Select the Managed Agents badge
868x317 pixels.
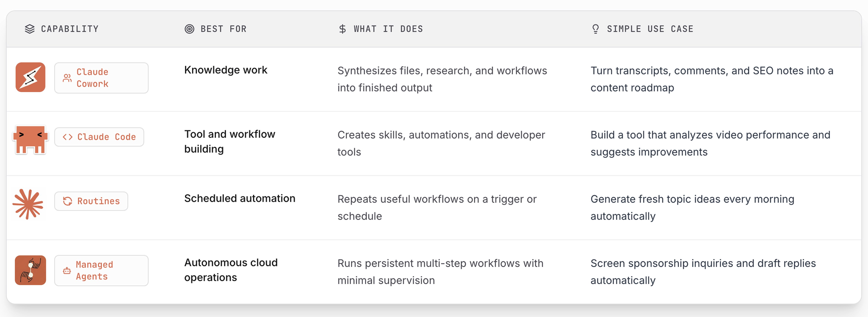click(x=101, y=270)
